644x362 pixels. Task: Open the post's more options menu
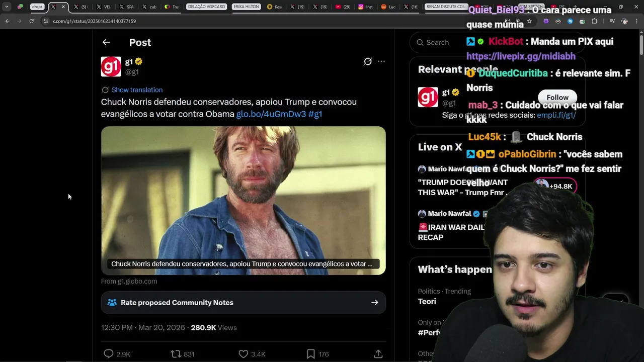point(381,61)
